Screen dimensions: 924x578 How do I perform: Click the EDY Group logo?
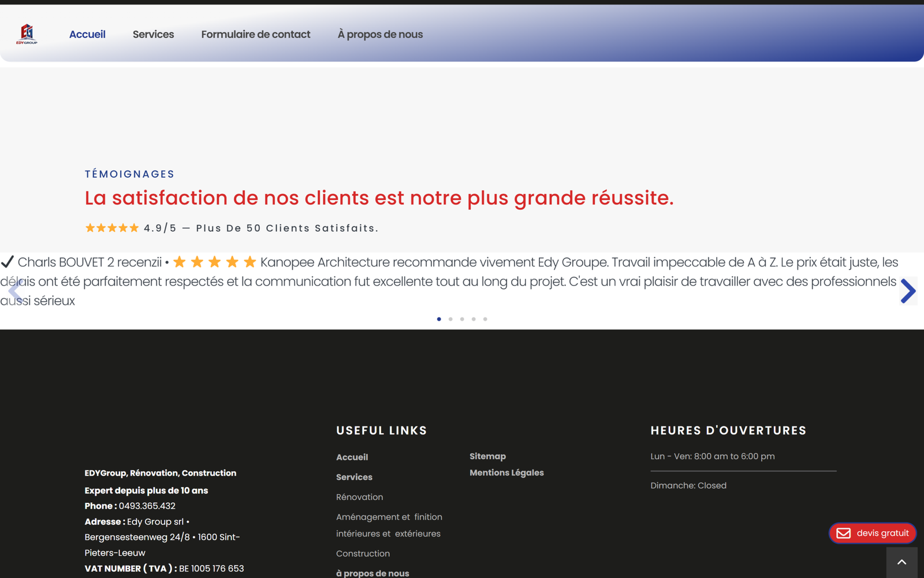click(27, 33)
